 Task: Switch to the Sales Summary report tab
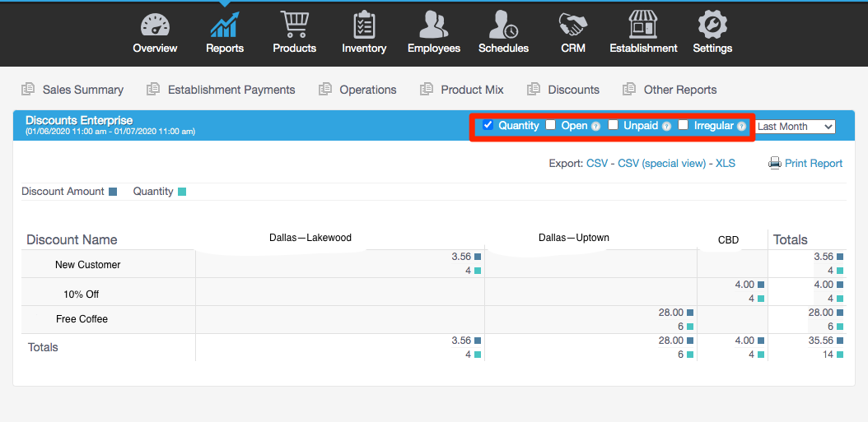(83, 90)
